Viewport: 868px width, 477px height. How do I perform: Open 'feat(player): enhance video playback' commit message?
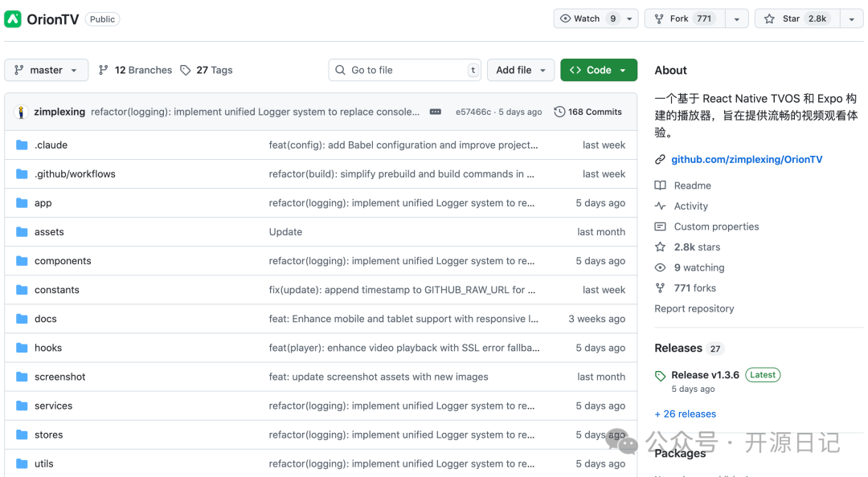404,348
